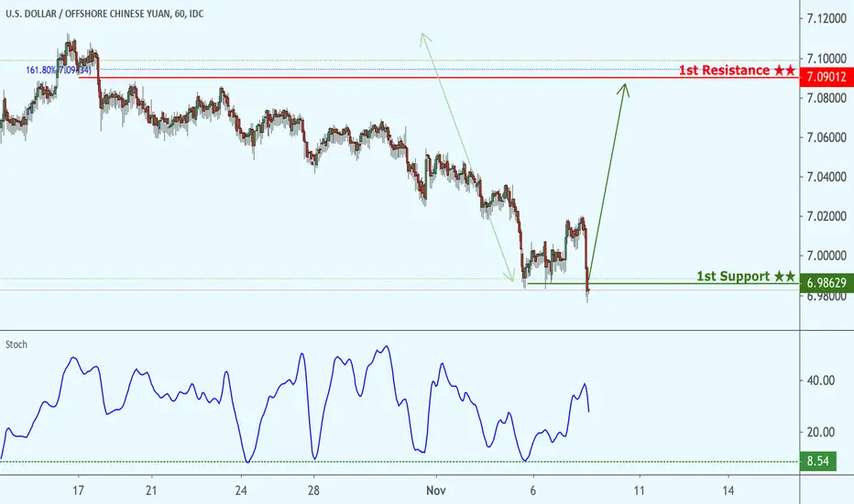Click the 161.80% Fibonacci level label
Viewport: 854px width, 504px height.
59,71
